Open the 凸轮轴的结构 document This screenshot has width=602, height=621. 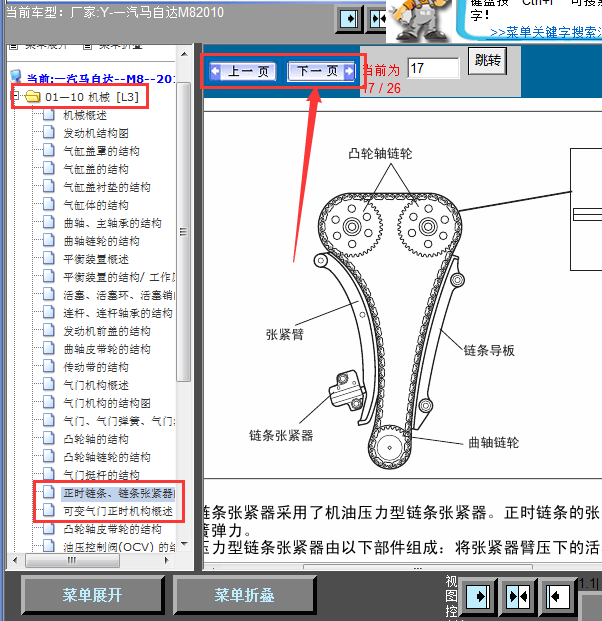96,439
